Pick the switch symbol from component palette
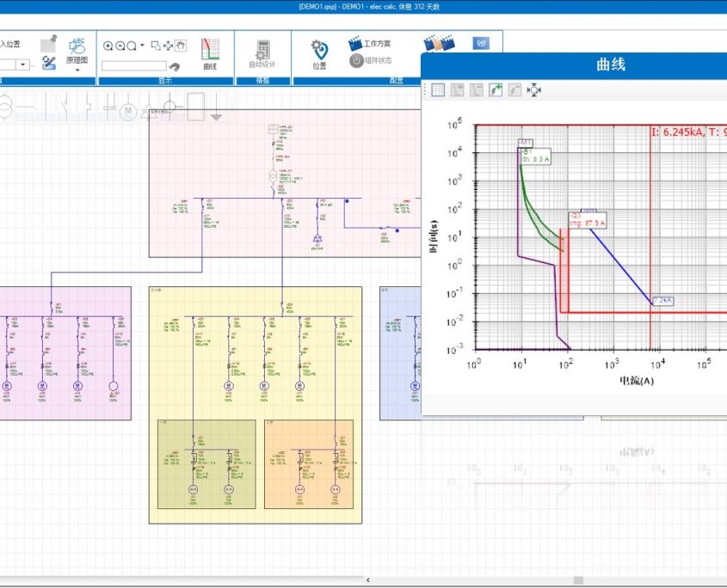 click(x=63, y=107)
